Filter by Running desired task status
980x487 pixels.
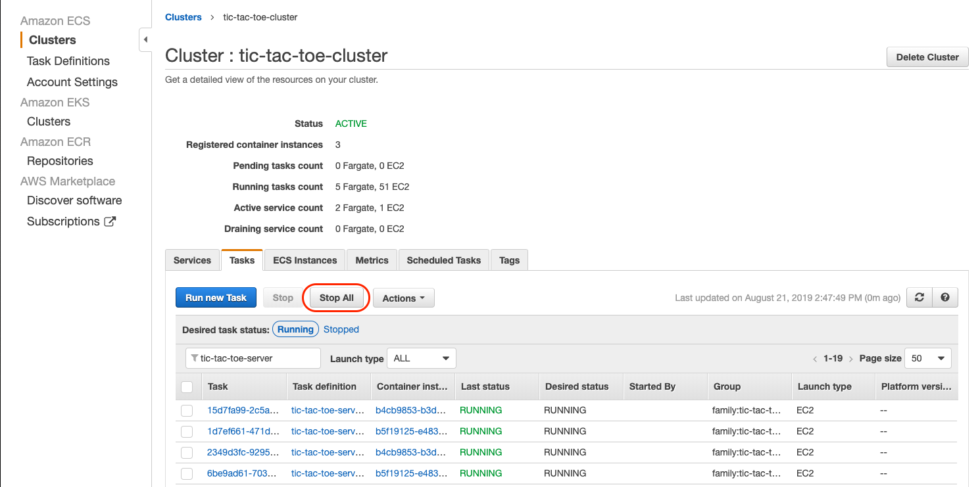[x=295, y=329]
